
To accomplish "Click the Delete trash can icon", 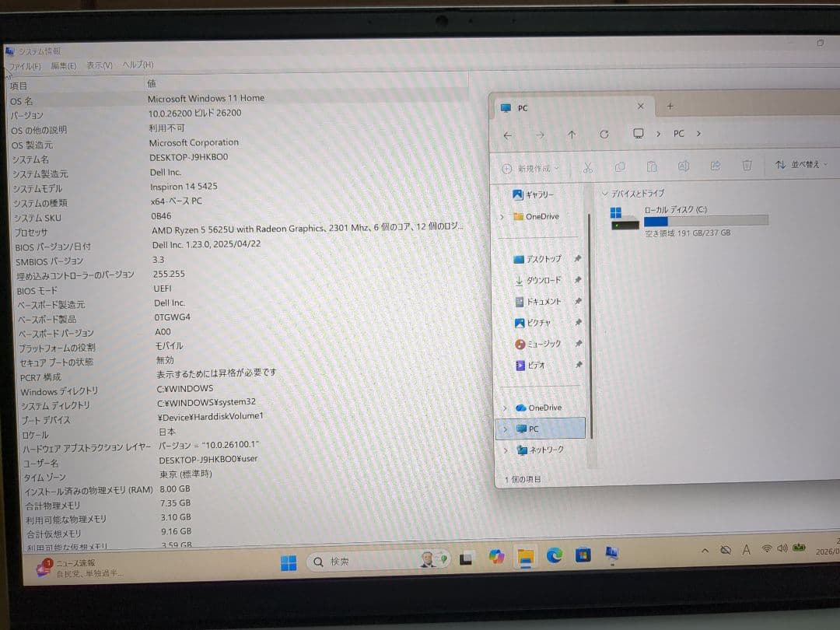I will point(747,166).
